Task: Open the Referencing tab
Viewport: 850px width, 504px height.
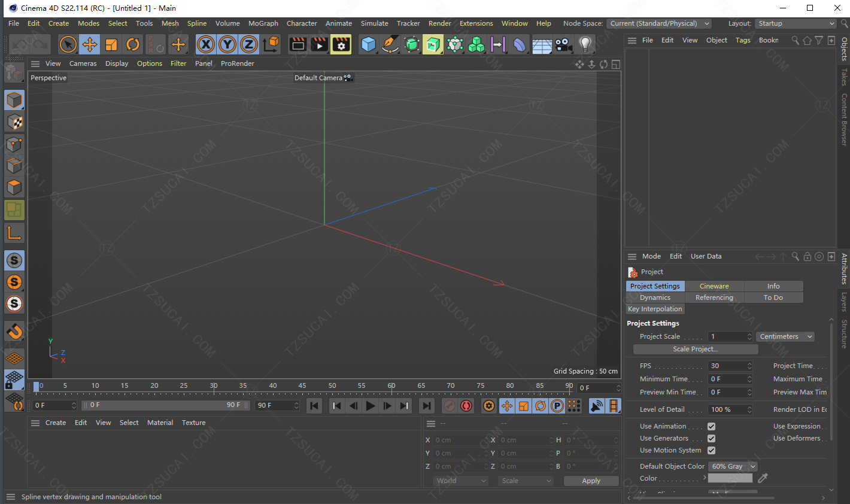Action: pos(714,297)
